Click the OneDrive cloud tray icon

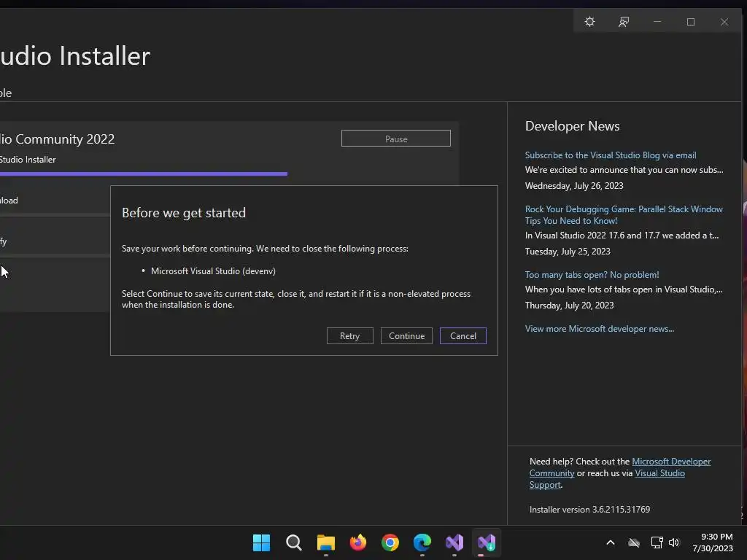[634, 542]
